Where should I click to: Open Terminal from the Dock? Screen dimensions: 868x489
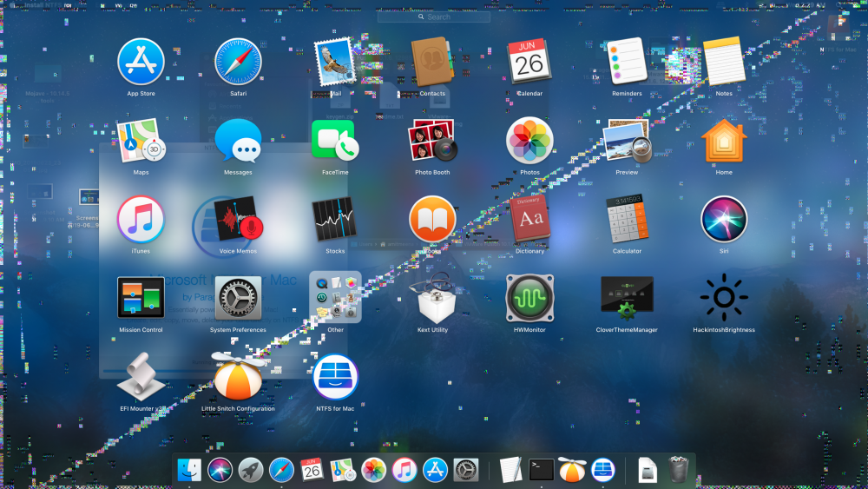pos(541,470)
